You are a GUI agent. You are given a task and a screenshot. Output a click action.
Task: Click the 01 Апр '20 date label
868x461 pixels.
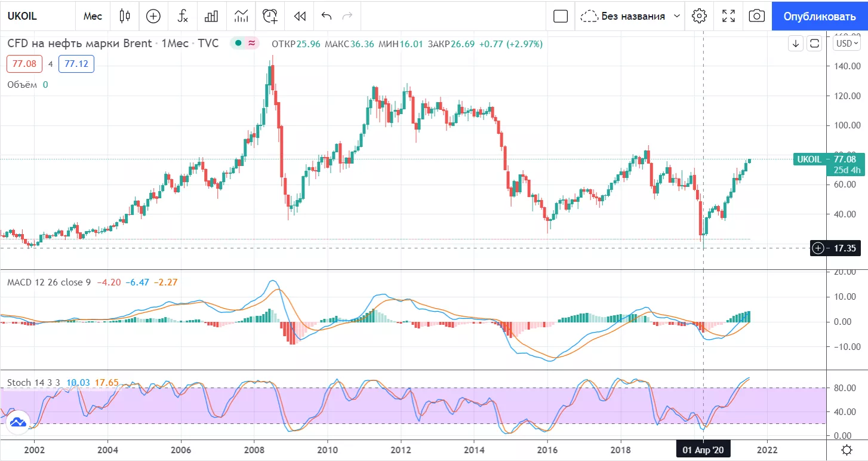click(x=703, y=450)
